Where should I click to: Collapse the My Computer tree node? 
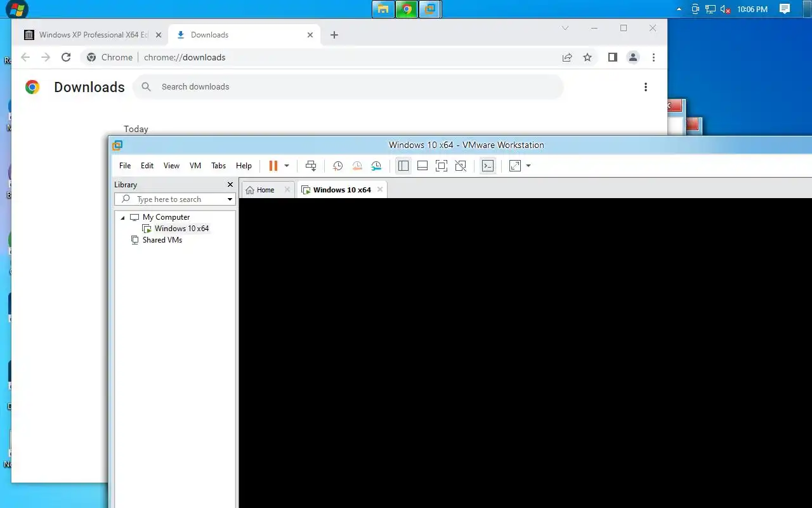click(x=122, y=217)
